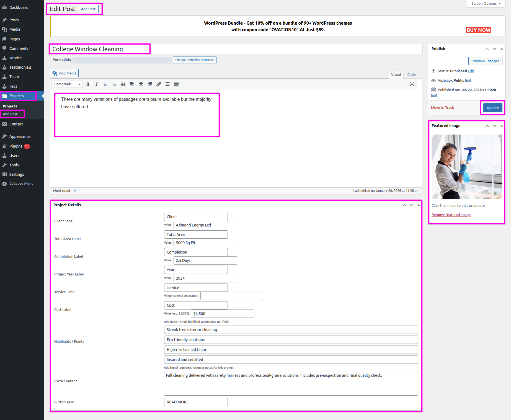This screenshot has width=511, height=420.
Task: Enter distraction-free fullscreen mode
Action: [412, 84]
